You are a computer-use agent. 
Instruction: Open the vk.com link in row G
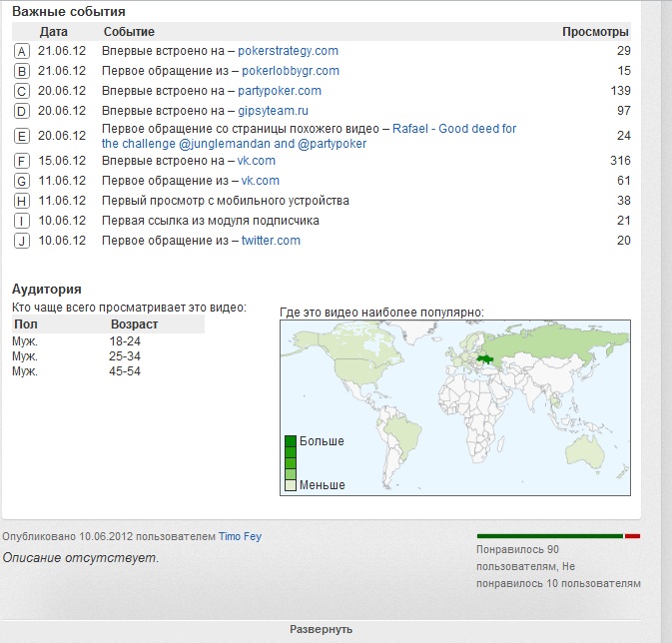261,181
